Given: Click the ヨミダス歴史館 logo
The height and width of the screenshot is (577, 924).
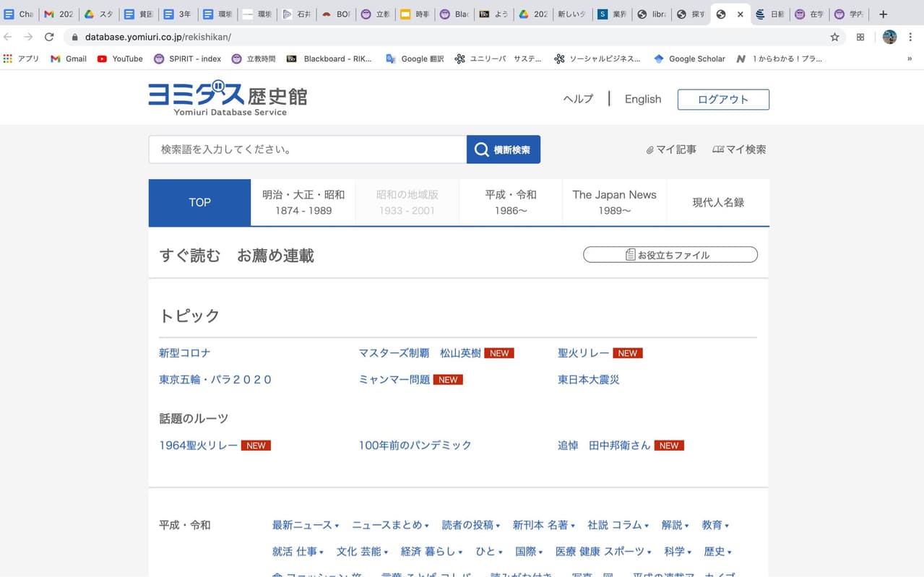Looking at the screenshot, I should pos(228,98).
